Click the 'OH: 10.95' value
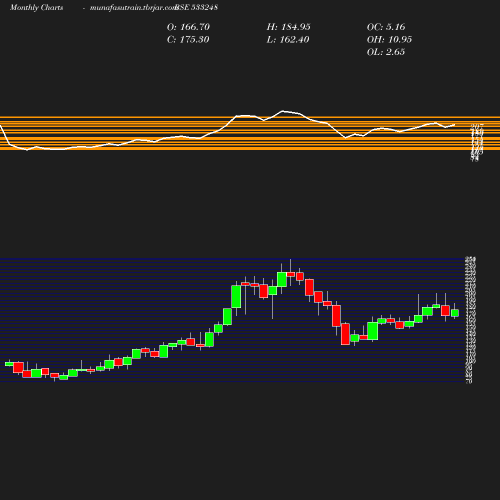500x500 pixels. click(x=389, y=40)
